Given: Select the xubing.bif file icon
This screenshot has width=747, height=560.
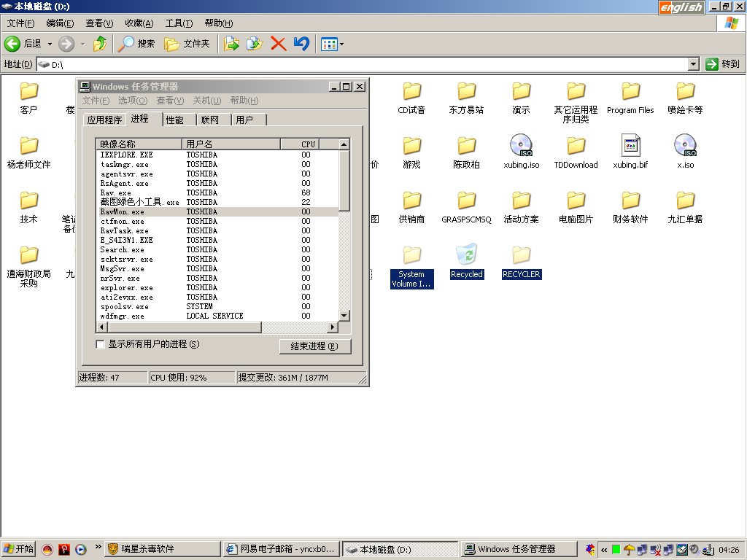Looking at the screenshot, I should pyautogui.click(x=630, y=147).
